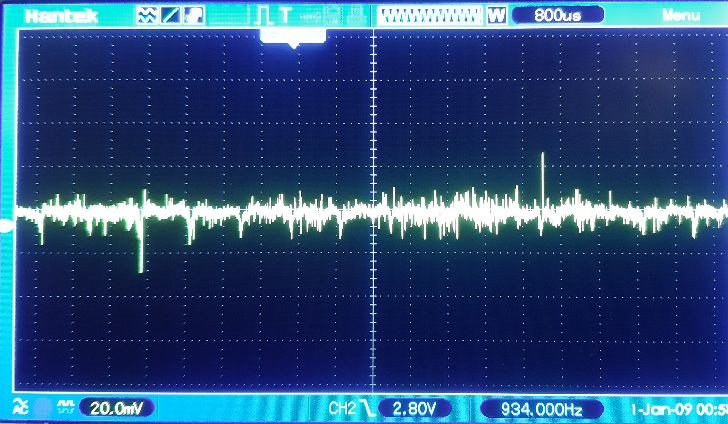The width and height of the screenshot is (728, 424).
Task: Click the Hantek logo
Action: coord(62,16)
